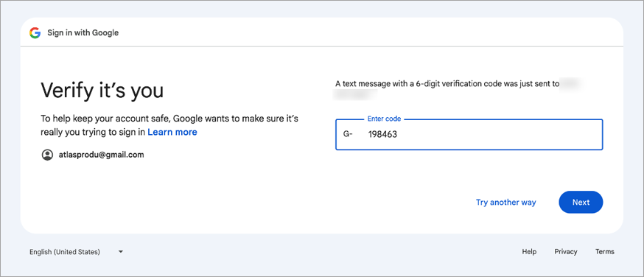
Task: Click the Google "G" logo icon
Action: [35, 33]
